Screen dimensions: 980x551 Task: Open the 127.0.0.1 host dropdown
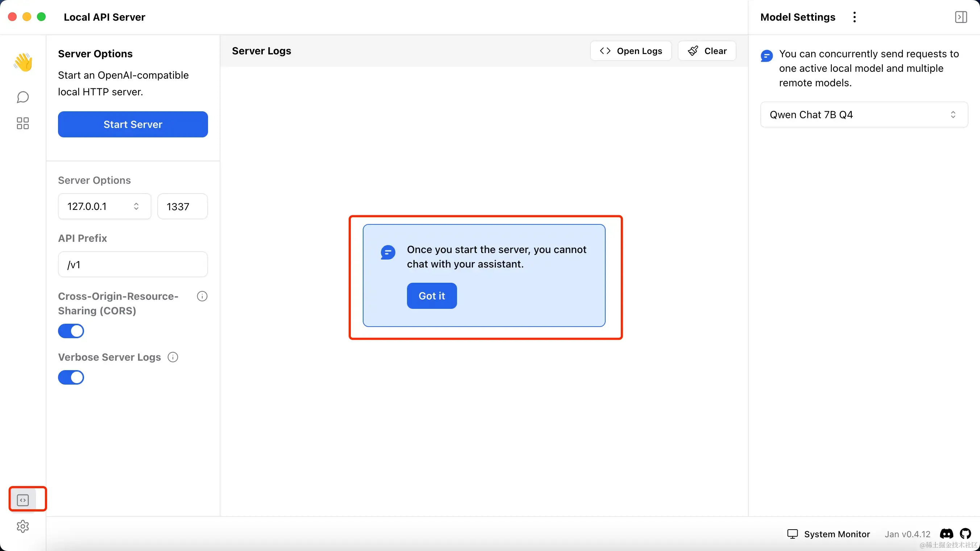[x=104, y=206]
